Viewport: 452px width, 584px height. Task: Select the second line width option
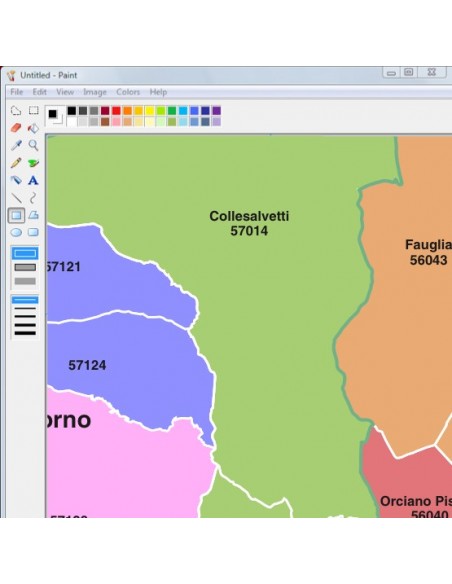click(x=25, y=309)
